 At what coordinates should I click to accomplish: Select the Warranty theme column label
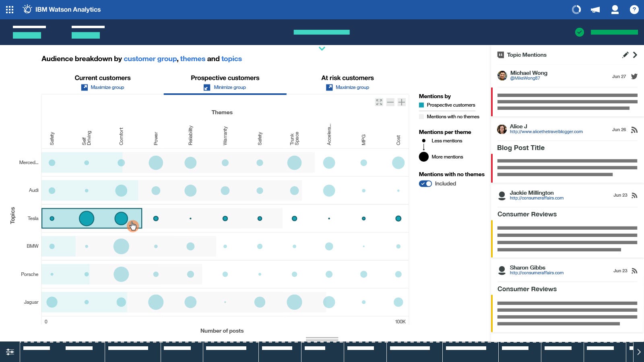[x=225, y=136]
